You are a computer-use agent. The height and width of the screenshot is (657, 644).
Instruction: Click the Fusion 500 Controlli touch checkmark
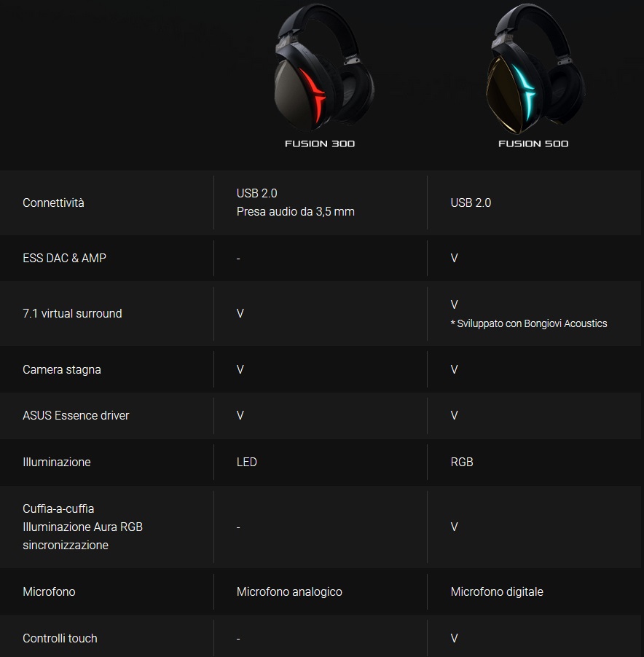pyautogui.click(x=454, y=638)
